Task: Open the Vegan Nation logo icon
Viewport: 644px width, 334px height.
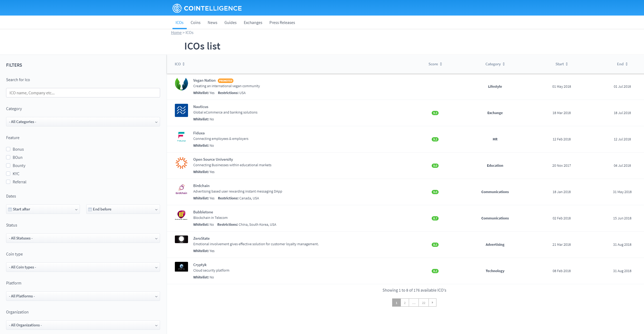Action: (181, 84)
